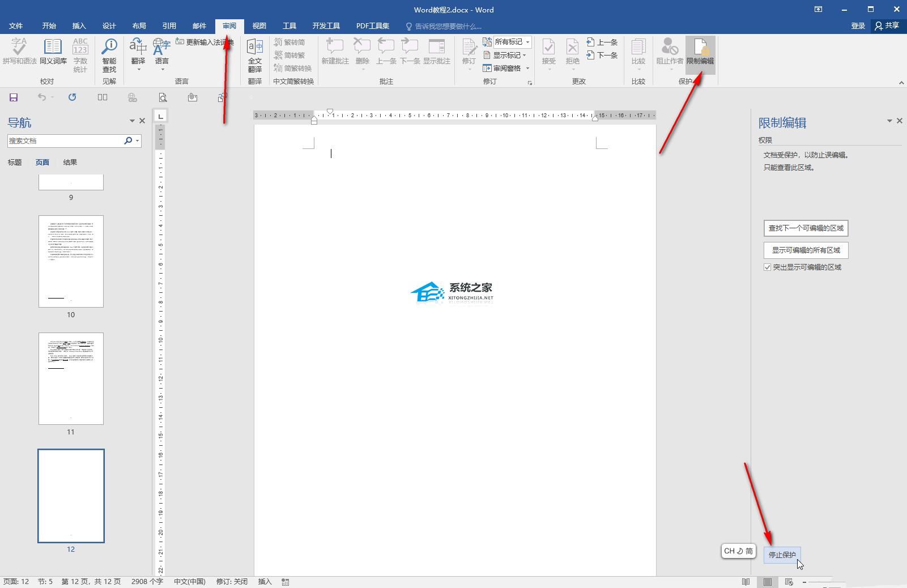Open the Headings (标题) tab in navigation pane

point(15,163)
